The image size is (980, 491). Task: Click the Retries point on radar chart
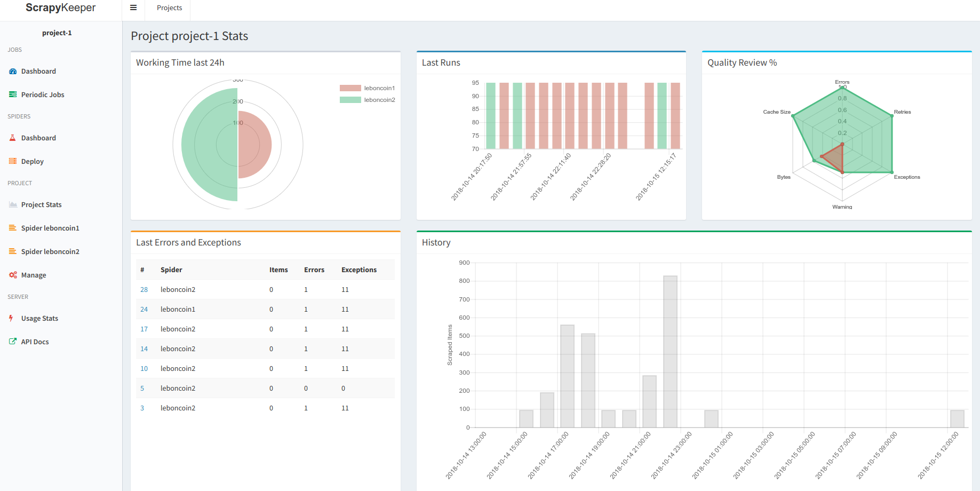pyautogui.click(x=892, y=116)
